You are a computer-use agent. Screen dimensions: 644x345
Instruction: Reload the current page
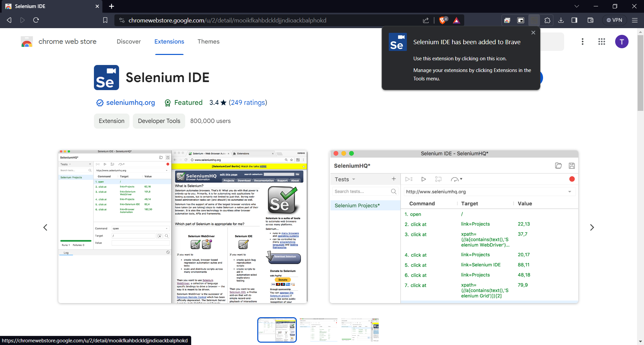[x=36, y=20]
